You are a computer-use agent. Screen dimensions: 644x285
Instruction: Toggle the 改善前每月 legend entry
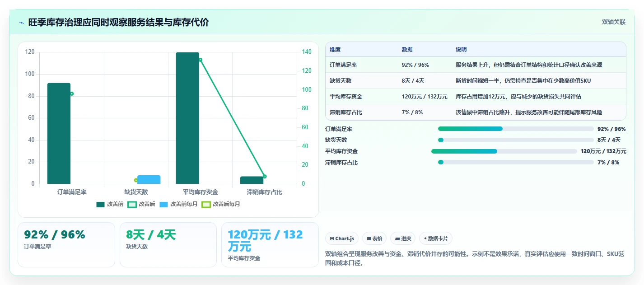pos(178,204)
